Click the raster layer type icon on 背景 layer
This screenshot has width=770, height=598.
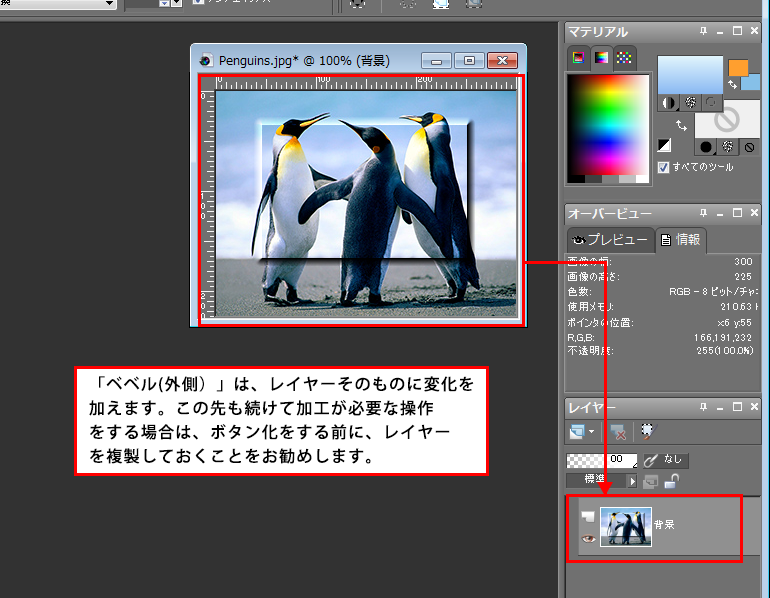588,516
